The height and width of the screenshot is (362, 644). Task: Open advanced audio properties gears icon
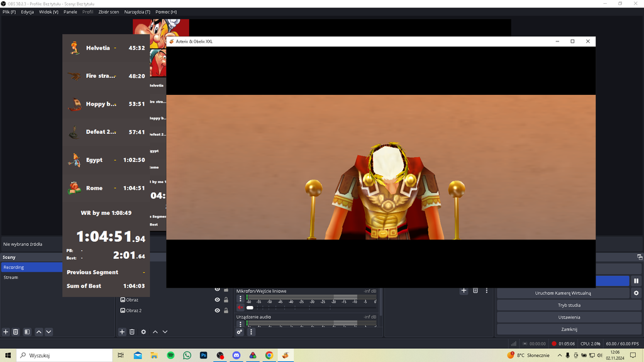point(240,332)
